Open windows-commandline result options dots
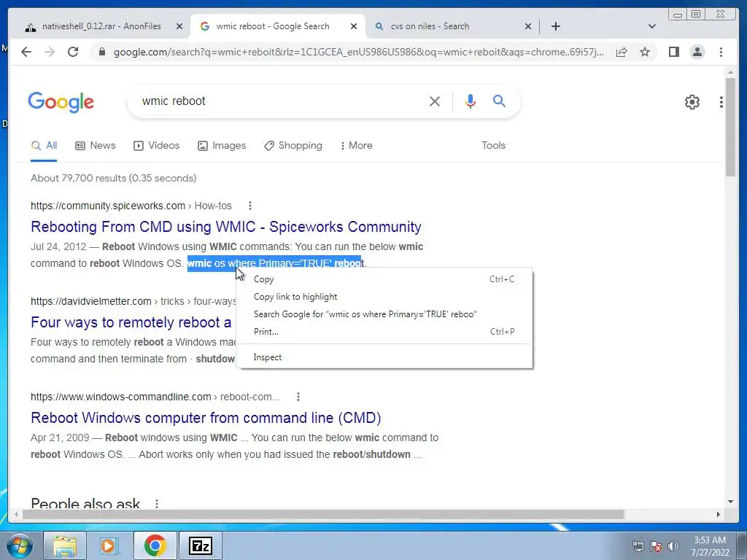The height and width of the screenshot is (560, 747). coord(298,396)
